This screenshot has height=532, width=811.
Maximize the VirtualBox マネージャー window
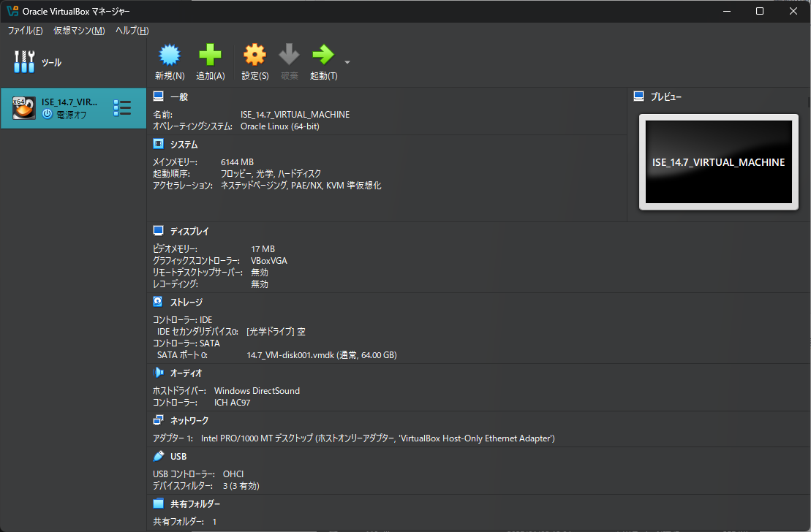(760, 11)
